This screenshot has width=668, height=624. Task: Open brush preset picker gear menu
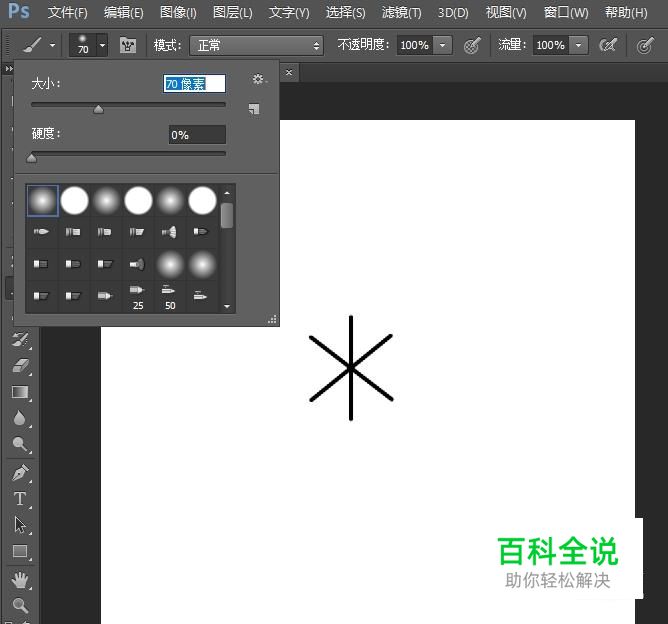click(x=258, y=79)
